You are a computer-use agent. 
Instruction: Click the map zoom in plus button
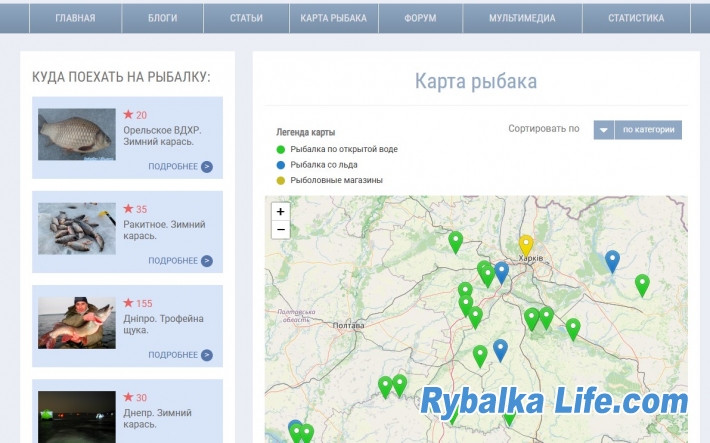281,212
